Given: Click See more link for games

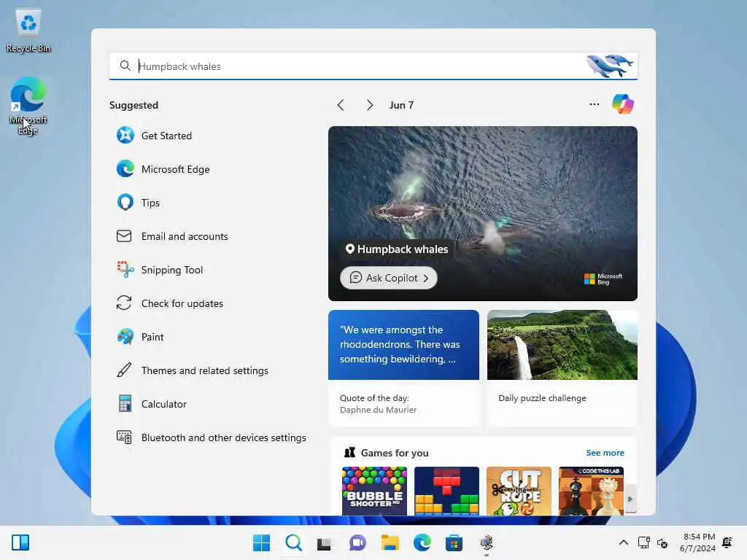Looking at the screenshot, I should click(605, 452).
